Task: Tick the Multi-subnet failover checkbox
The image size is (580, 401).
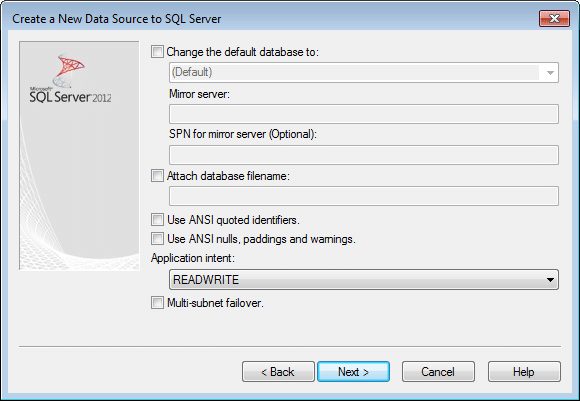Action: pos(157,303)
